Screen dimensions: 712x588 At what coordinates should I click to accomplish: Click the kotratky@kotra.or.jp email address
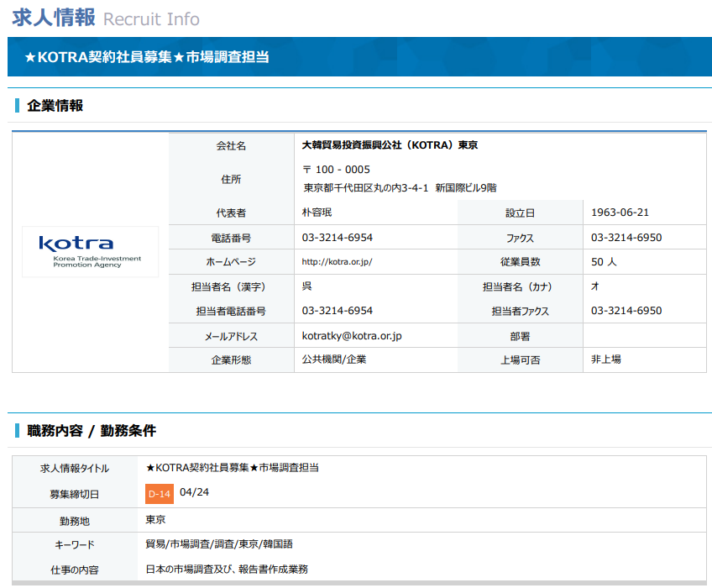[x=352, y=336]
